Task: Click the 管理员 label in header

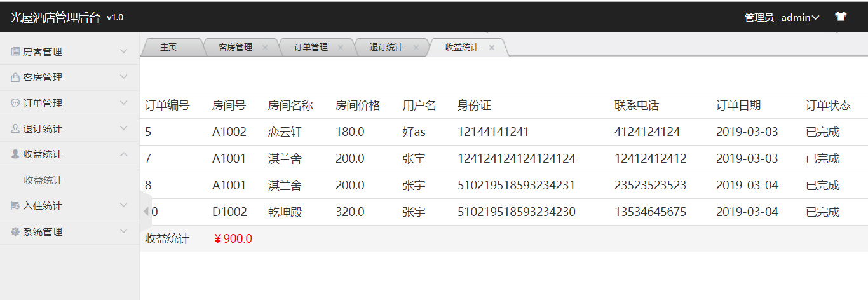Action: 759,18
